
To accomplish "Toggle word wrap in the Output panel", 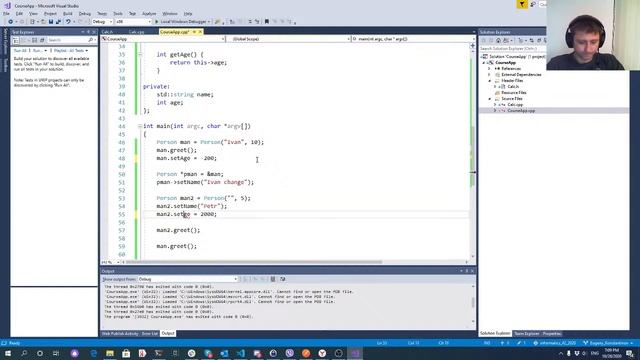I will 282,279.
